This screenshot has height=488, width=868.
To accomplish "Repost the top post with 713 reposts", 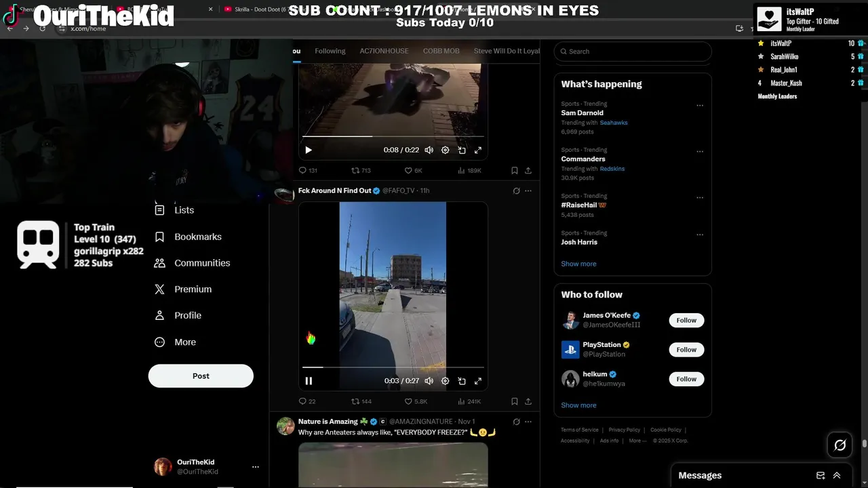I will coord(361,170).
